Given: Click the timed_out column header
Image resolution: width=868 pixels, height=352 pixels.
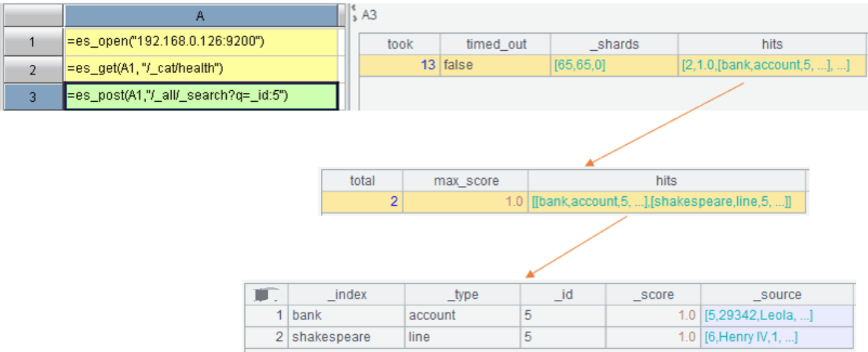Looking at the screenshot, I should pos(496,44).
